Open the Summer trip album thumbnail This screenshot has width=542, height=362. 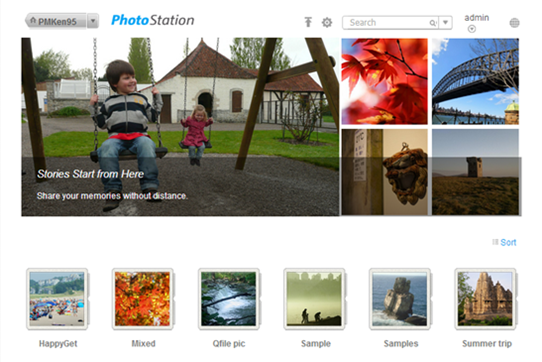[485, 299]
